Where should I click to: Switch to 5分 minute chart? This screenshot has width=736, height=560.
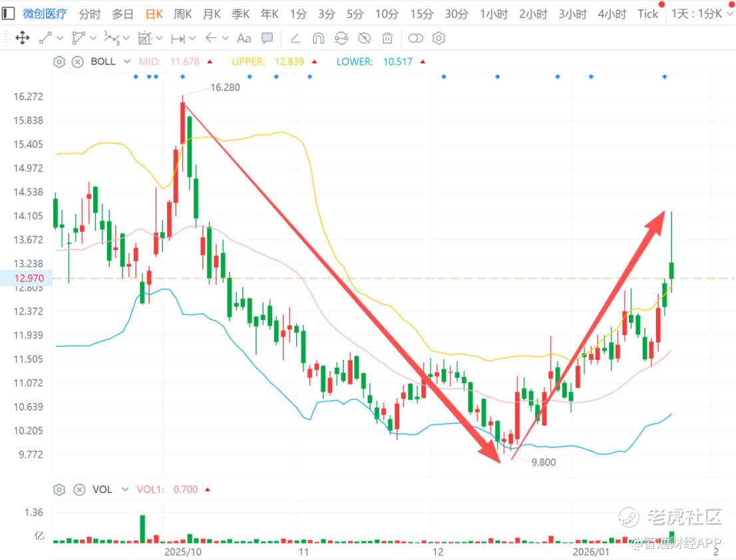pos(355,14)
